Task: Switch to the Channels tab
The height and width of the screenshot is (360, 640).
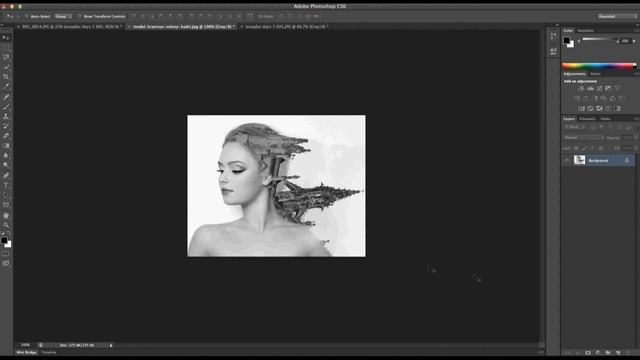Action: click(587, 119)
